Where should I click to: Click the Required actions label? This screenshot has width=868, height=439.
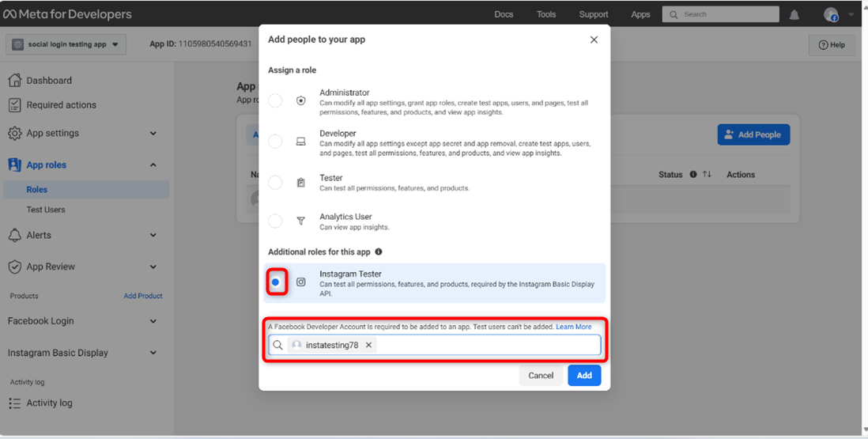[62, 105]
